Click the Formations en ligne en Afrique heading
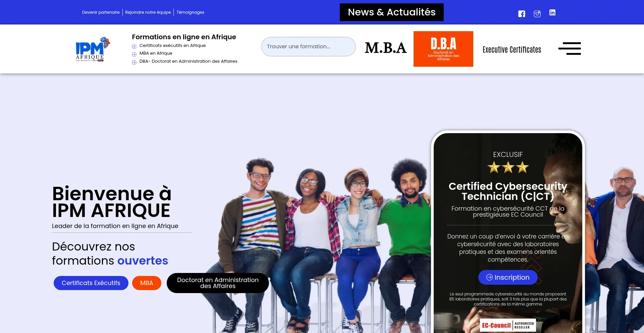Viewport: 644px width, 333px height. (184, 37)
